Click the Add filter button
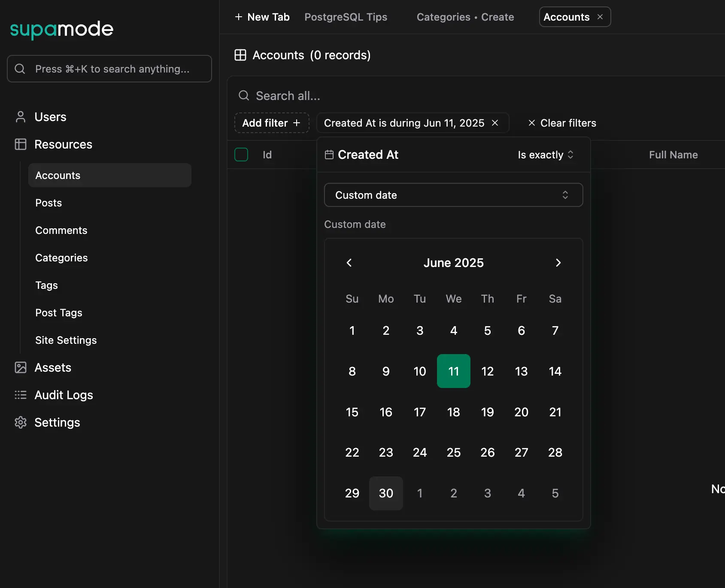The height and width of the screenshot is (588, 725). [271, 123]
